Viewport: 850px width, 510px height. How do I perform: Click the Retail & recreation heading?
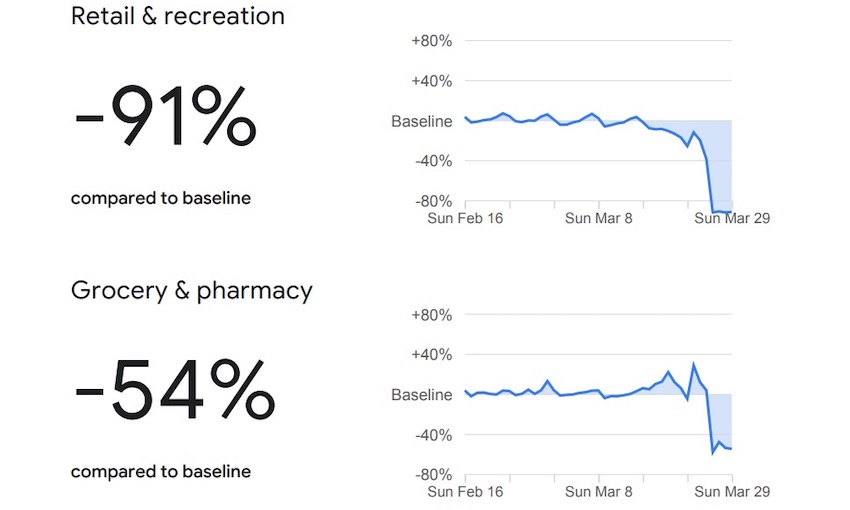point(178,17)
